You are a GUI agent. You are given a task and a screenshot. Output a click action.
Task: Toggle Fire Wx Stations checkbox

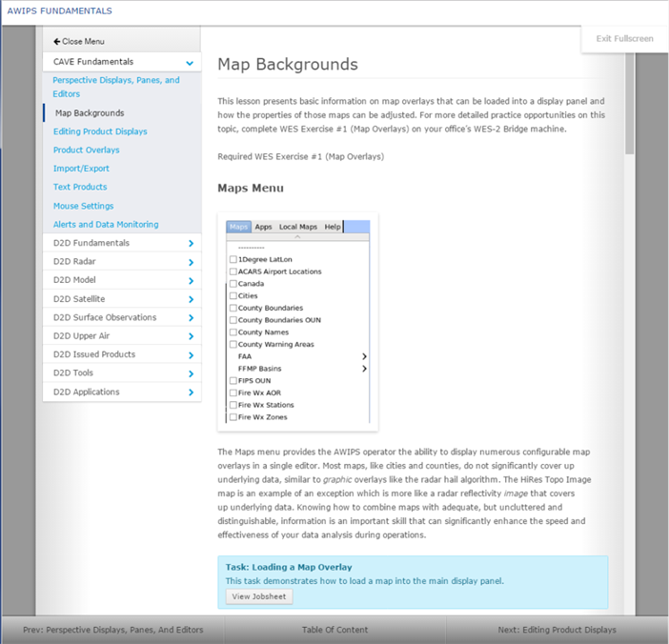(233, 405)
